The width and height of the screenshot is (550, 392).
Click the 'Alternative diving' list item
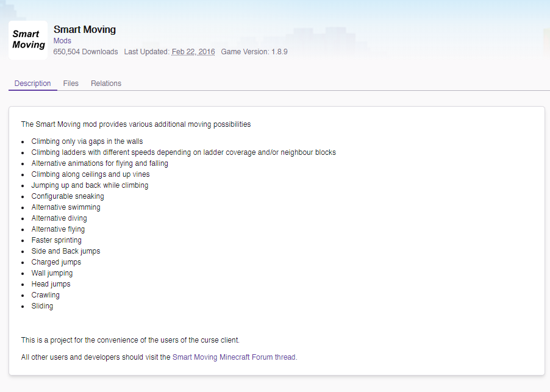pyautogui.click(x=59, y=218)
